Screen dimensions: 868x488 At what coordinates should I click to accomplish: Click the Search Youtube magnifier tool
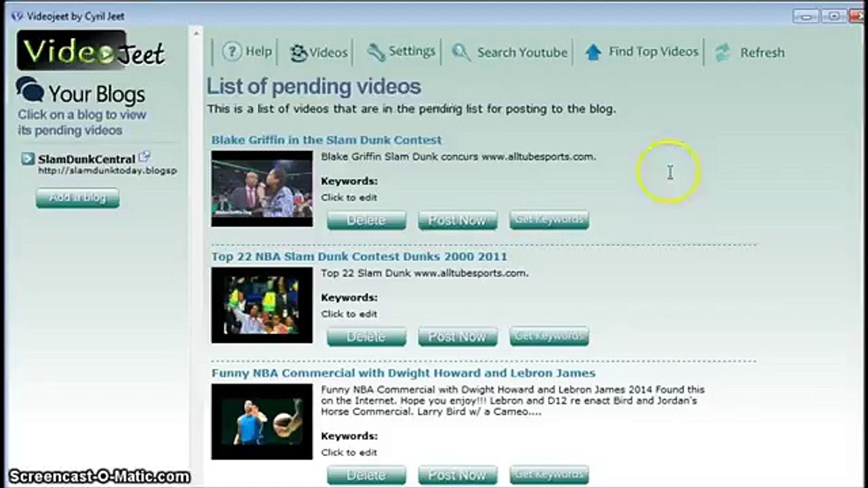(x=510, y=52)
